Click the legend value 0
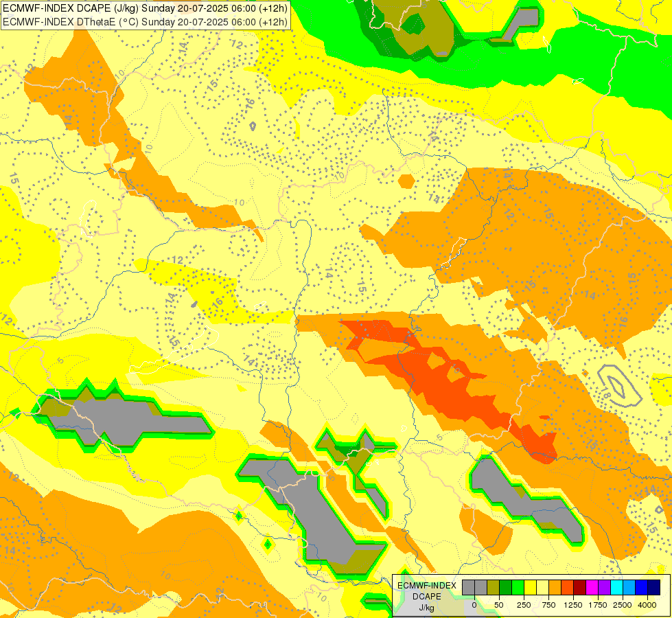 point(474,605)
